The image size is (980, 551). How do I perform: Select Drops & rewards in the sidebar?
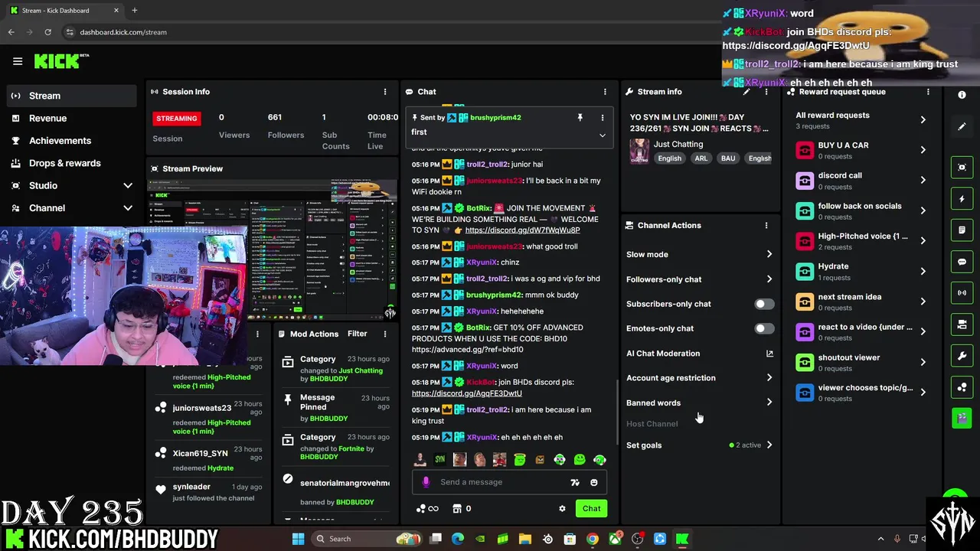click(x=71, y=163)
